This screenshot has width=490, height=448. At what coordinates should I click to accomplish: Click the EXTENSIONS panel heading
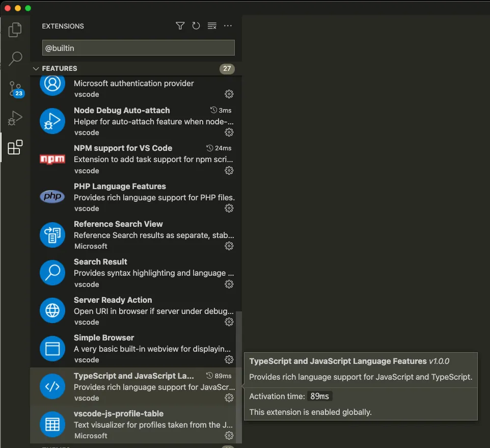(x=63, y=27)
